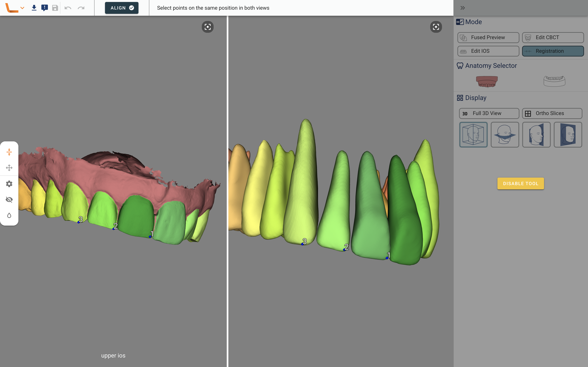Click the undo arrow
Image resolution: width=588 pixels, height=367 pixels.
(68, 8)
